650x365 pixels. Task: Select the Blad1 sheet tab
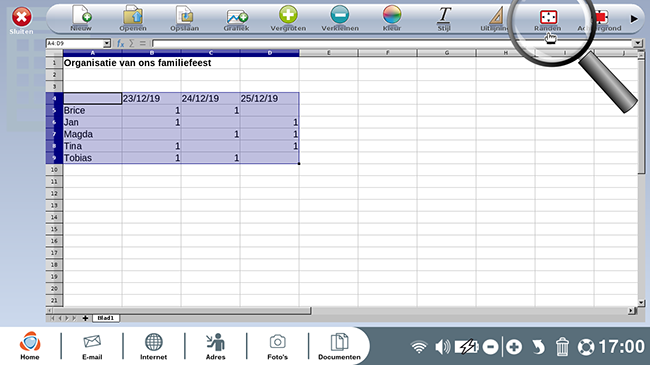106,318
